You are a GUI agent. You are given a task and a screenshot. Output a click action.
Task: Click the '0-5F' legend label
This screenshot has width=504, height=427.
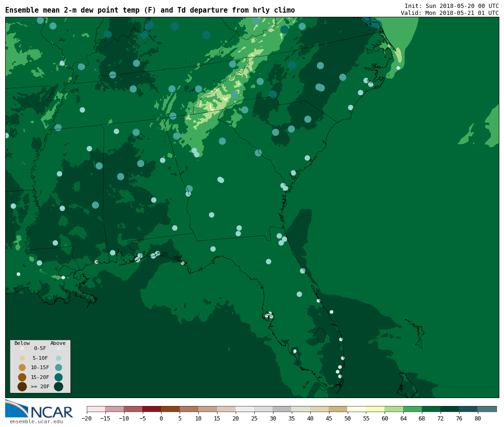tap(40, 348)
